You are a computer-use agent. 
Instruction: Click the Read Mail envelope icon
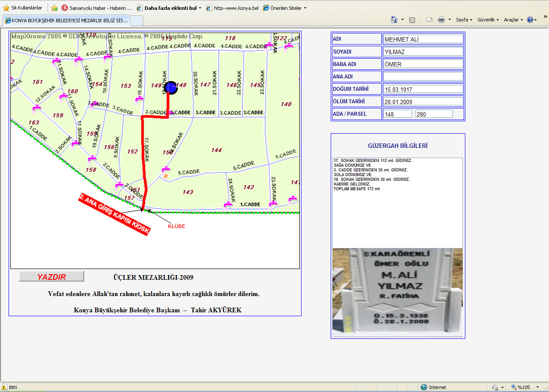click(x=429, y=20)
